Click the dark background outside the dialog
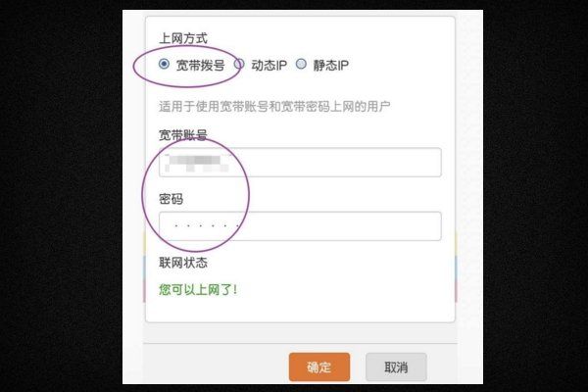Viewport: 588px width, 392px height. click(x=60, y=195)
